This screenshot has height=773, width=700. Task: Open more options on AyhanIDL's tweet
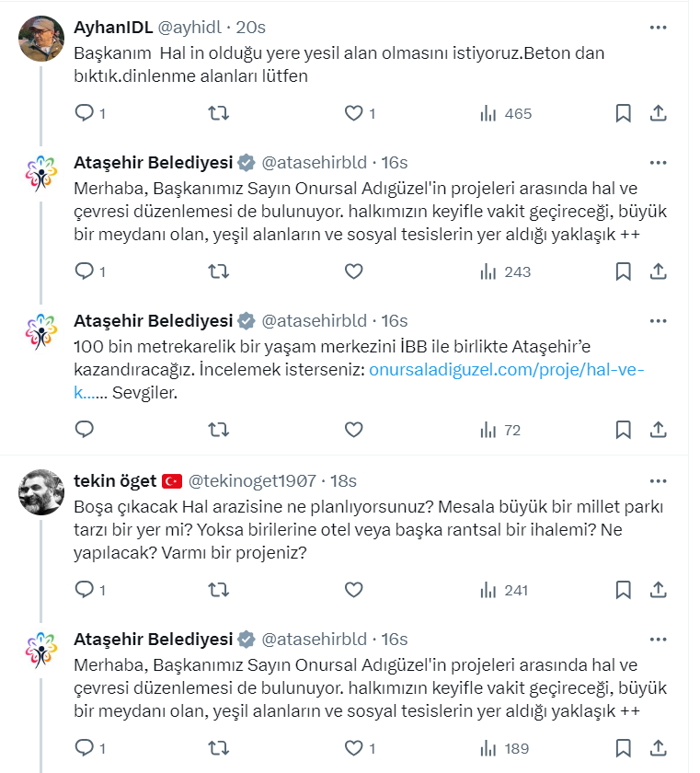click(x=658, y=28)
